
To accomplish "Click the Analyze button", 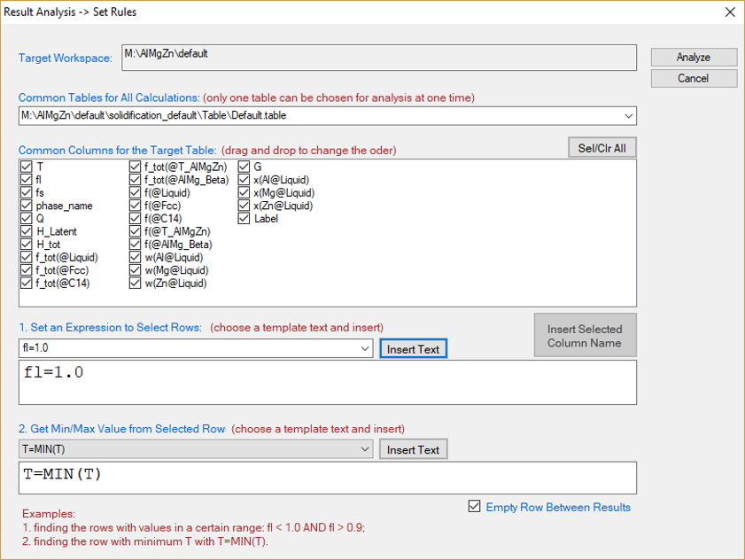I will point(693,57).
